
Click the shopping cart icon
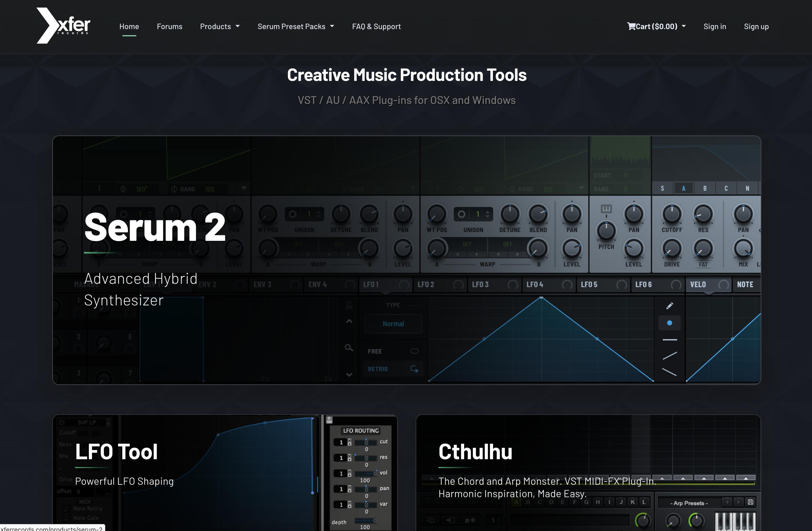[631, 26]
